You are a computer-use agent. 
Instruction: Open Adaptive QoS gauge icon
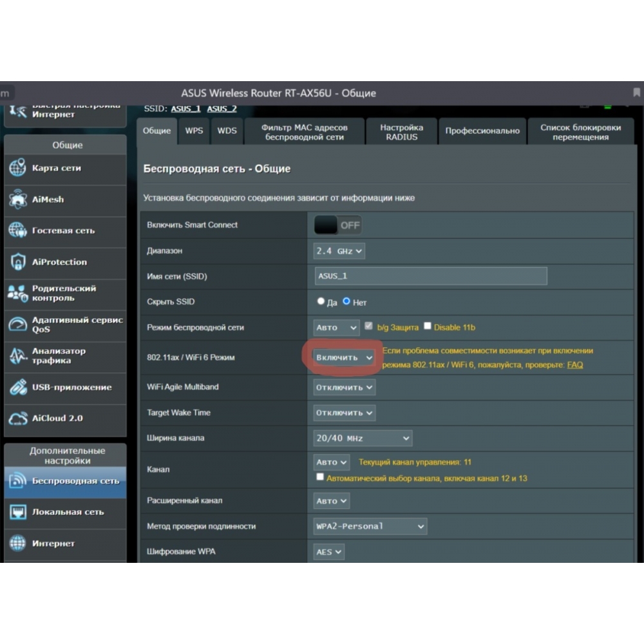point(17,325)
